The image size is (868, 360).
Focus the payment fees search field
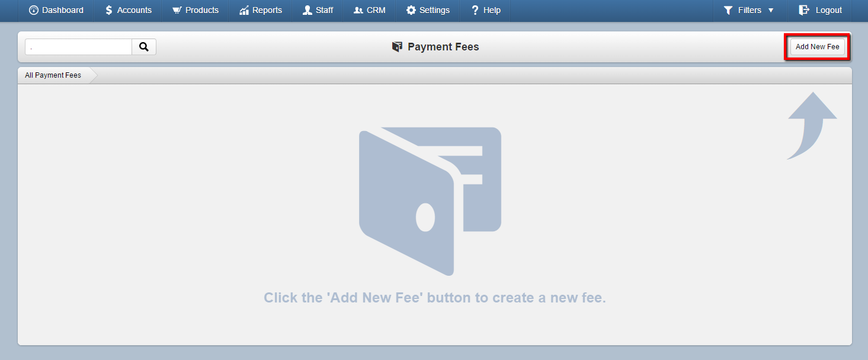(x=78, y=47)
